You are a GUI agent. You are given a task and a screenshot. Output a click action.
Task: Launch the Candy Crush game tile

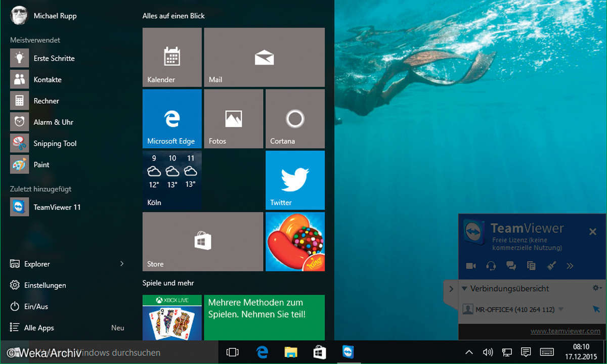pos(295,242)
